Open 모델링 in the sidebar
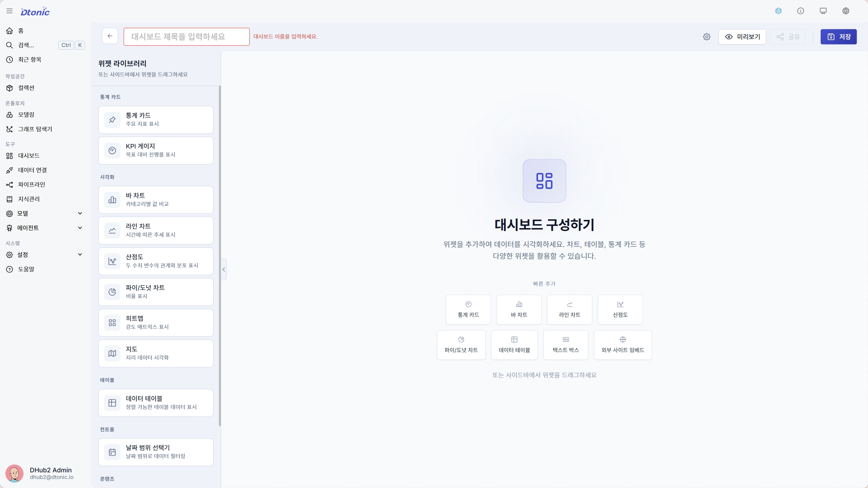The width and height of the screenshot is (868, 488). tap(45, 115)
